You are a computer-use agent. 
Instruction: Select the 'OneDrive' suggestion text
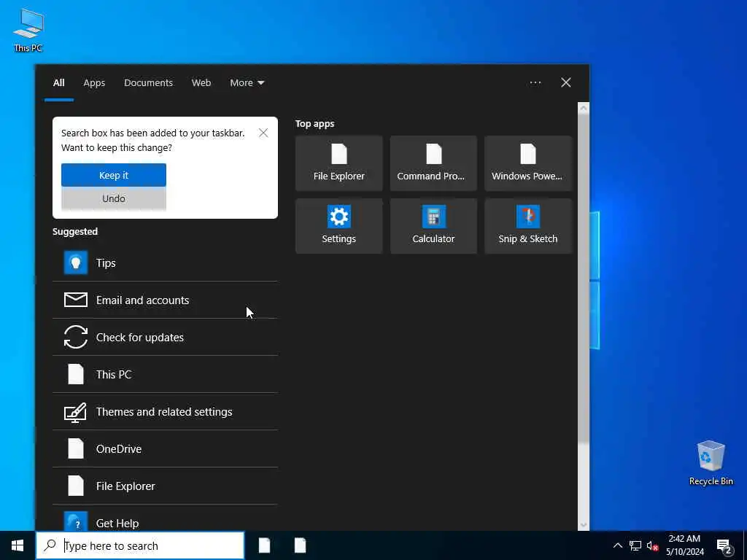119,448
